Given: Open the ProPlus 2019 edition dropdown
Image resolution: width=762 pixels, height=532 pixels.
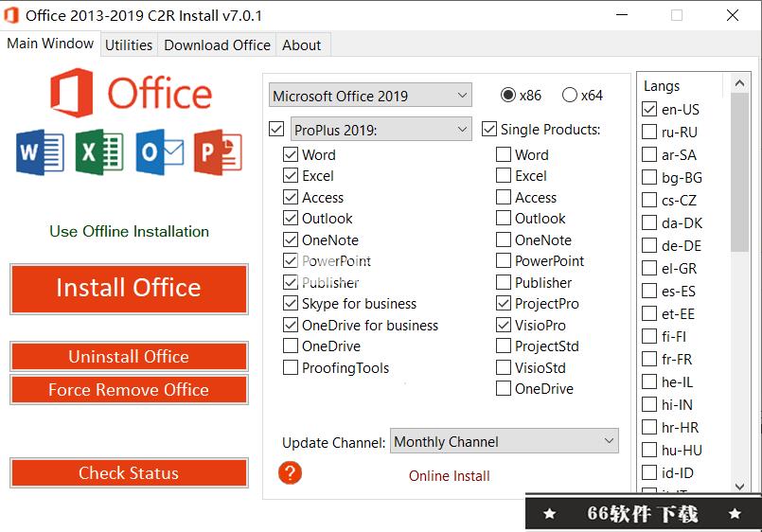Looking at the screenshot, I should pos(381,130).
